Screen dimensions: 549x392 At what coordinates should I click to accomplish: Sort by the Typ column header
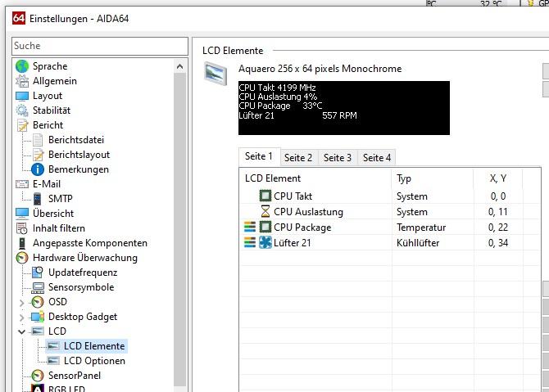(x=433, y=178)
